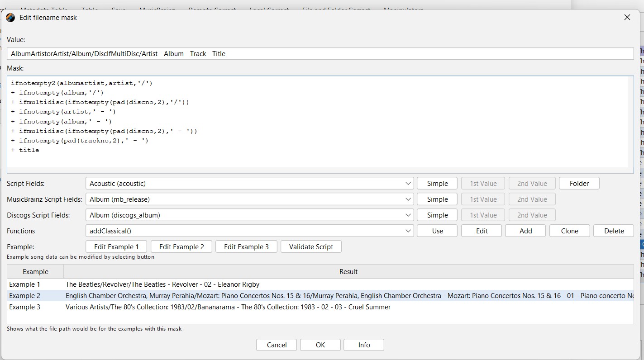This screenshot has width=644, height=360.
Task: Click The Beatles Eleanor Rigby result path
Action: tap(162, 284)
